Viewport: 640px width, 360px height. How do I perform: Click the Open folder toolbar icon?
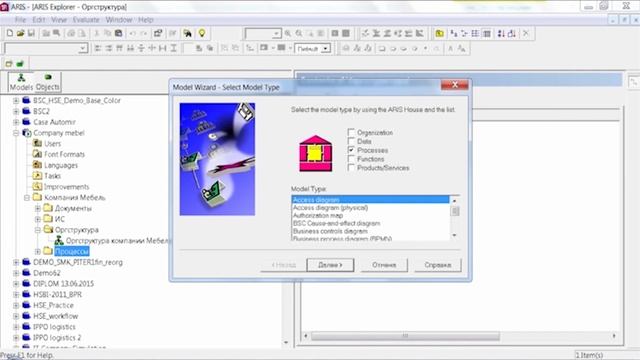(x=20, y=33)
